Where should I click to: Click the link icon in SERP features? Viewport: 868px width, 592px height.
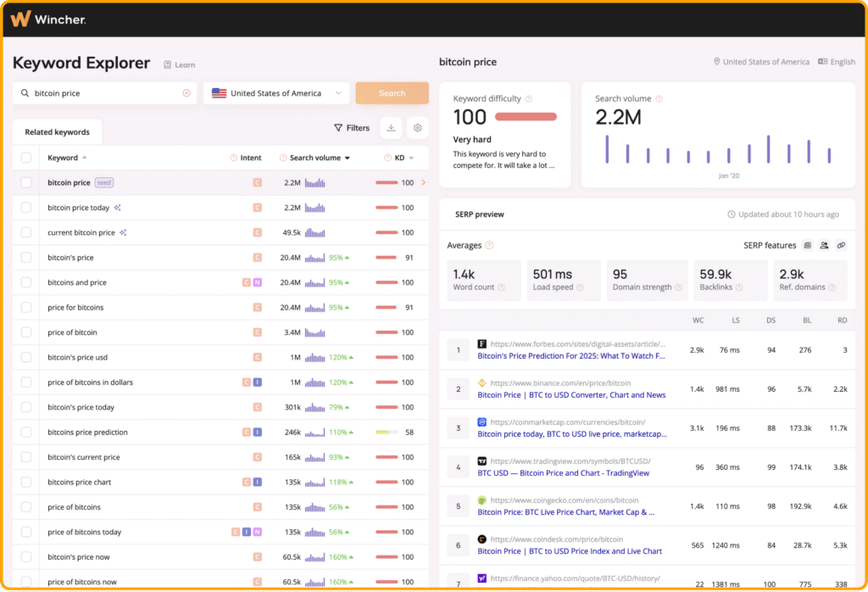(x=841, y=245)
